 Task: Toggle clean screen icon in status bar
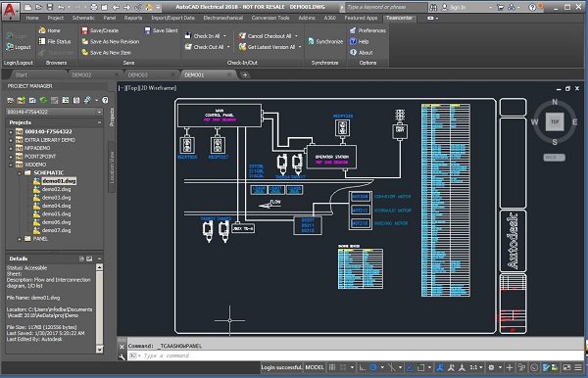[566, 367]
